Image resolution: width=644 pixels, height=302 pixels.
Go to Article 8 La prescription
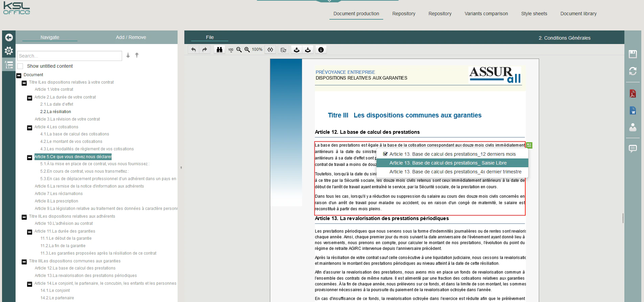point(56,201)
